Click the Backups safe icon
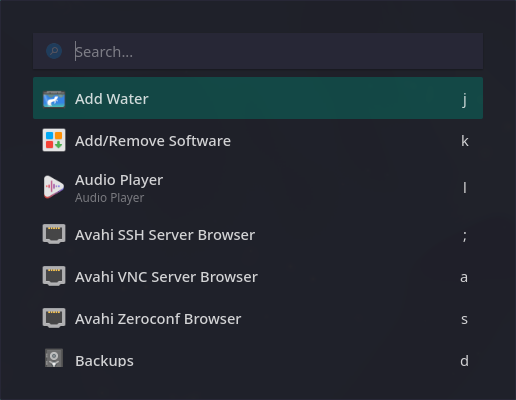The height and width of the screenshot is (400, 516). click(54, 358)
